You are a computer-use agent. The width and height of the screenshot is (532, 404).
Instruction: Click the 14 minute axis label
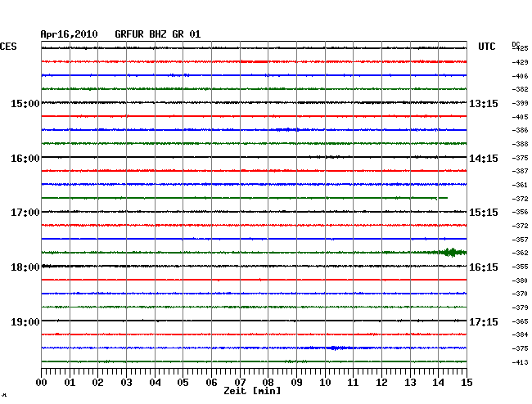[439, 383]
